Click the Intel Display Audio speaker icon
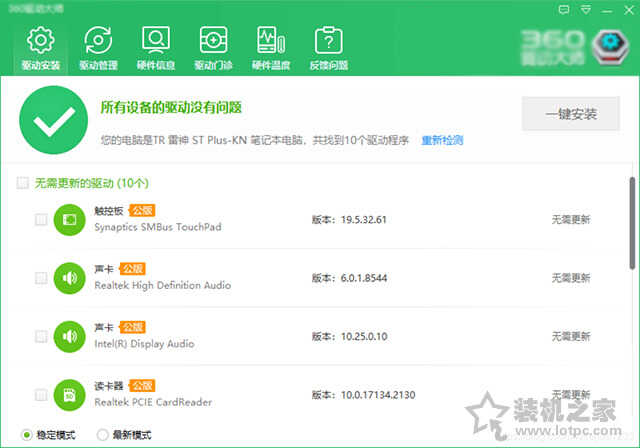640x448 pixels. (69, 336)
